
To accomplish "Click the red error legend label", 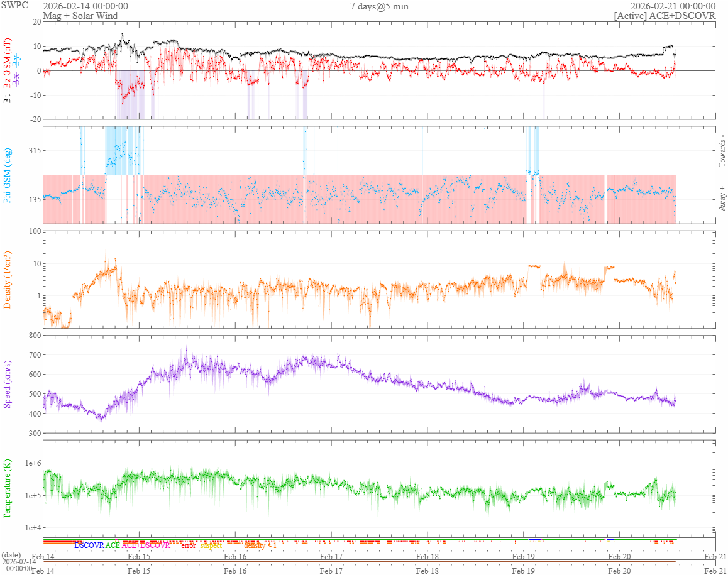I will click(188, 545).
